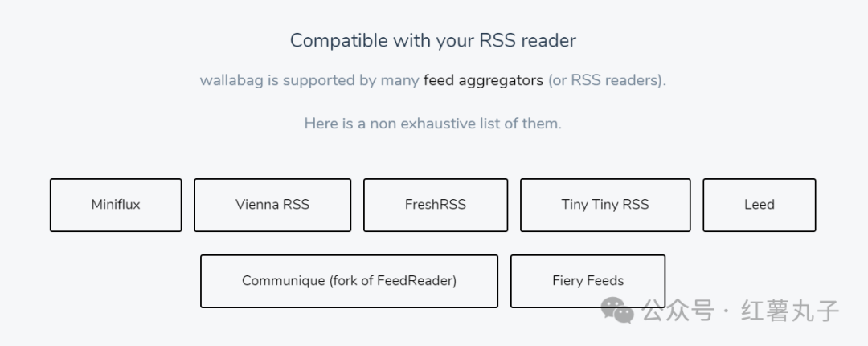Click the WeChat logo icon in watermark
Screen dimensions: 868x346
click(x=618, y=310)
